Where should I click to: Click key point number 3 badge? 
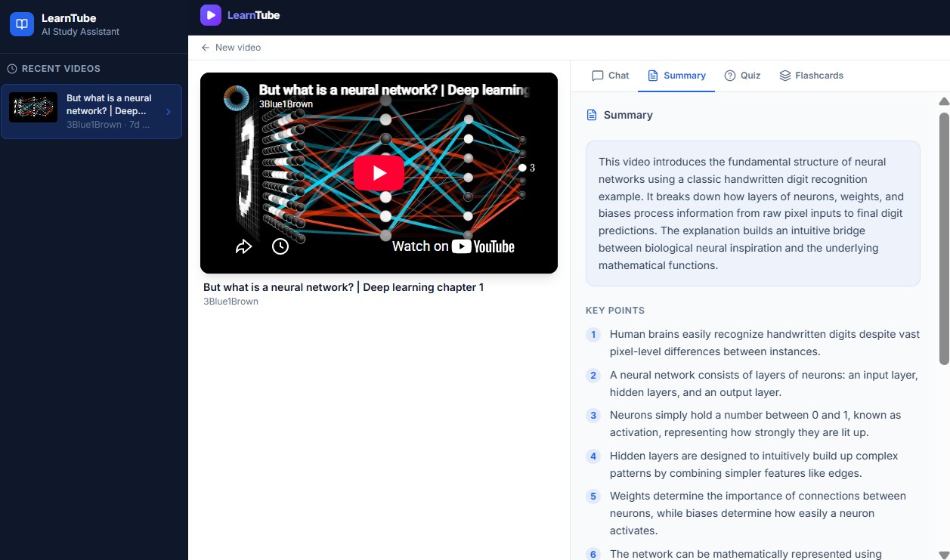tap(593, 416)
